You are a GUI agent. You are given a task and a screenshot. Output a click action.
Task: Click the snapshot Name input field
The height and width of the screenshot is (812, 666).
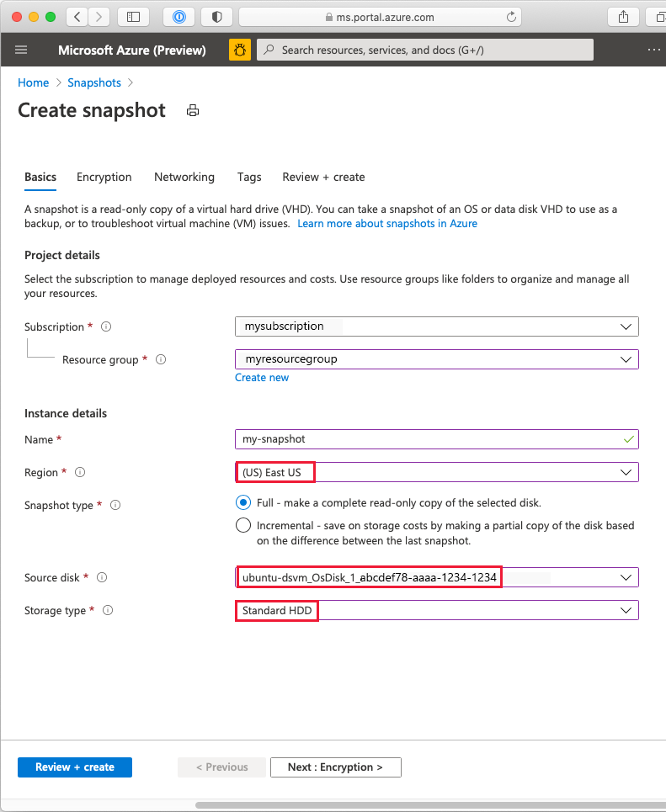(x=437, y=439)
